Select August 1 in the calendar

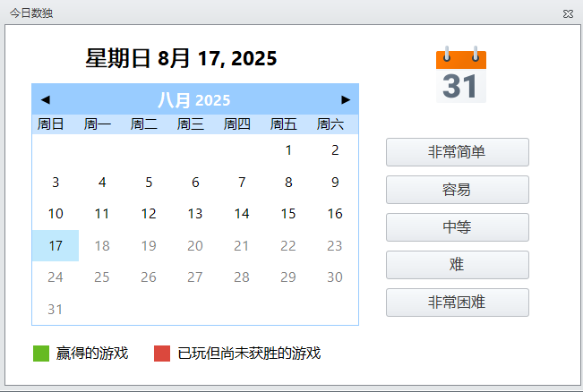pos(288,150)
